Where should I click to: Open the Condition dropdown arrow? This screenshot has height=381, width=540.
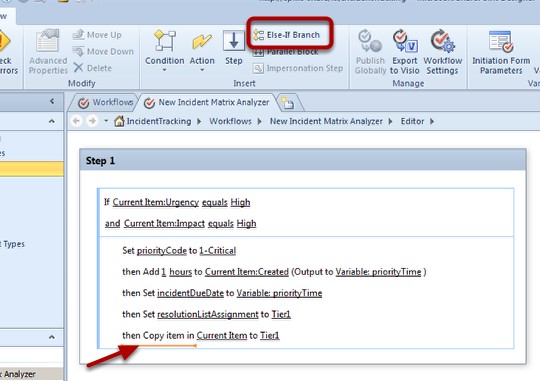[165, 70]
